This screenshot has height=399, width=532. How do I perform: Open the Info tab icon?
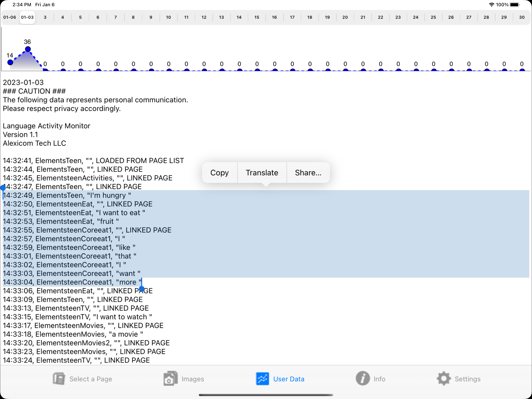[362, 378]
